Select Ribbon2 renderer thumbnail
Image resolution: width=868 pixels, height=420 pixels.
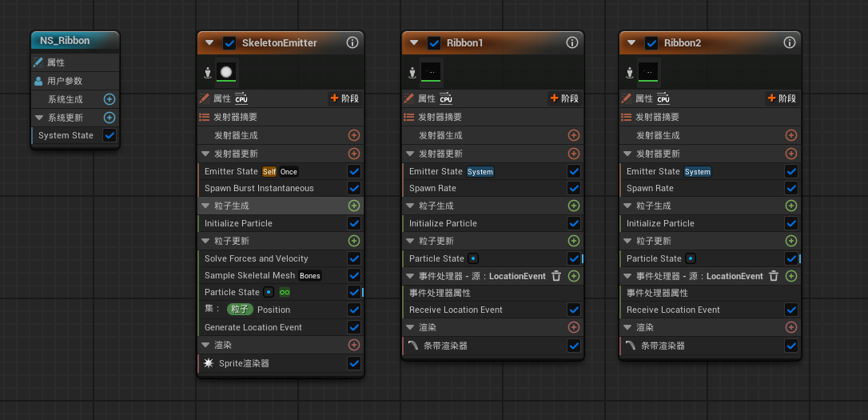tap(647, 72)
